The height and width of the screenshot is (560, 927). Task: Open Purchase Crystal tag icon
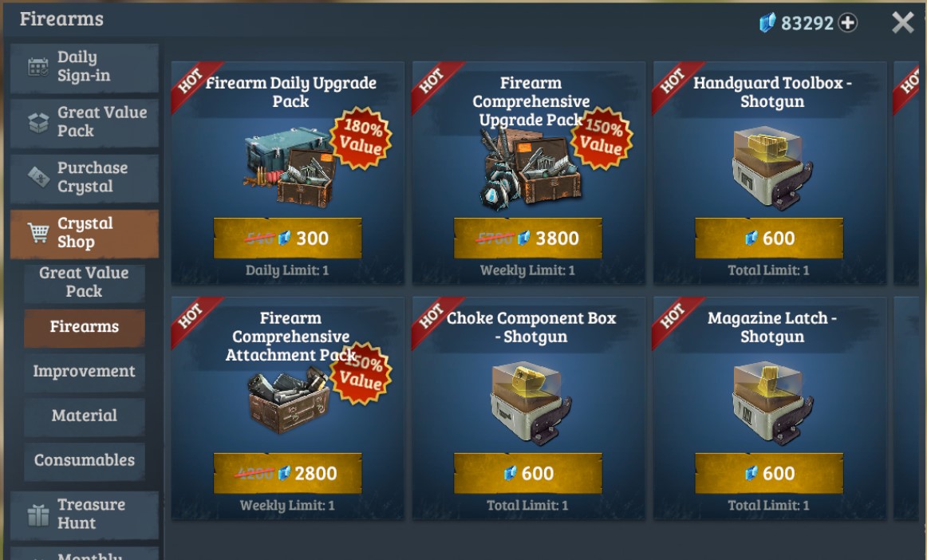(38, 177)
